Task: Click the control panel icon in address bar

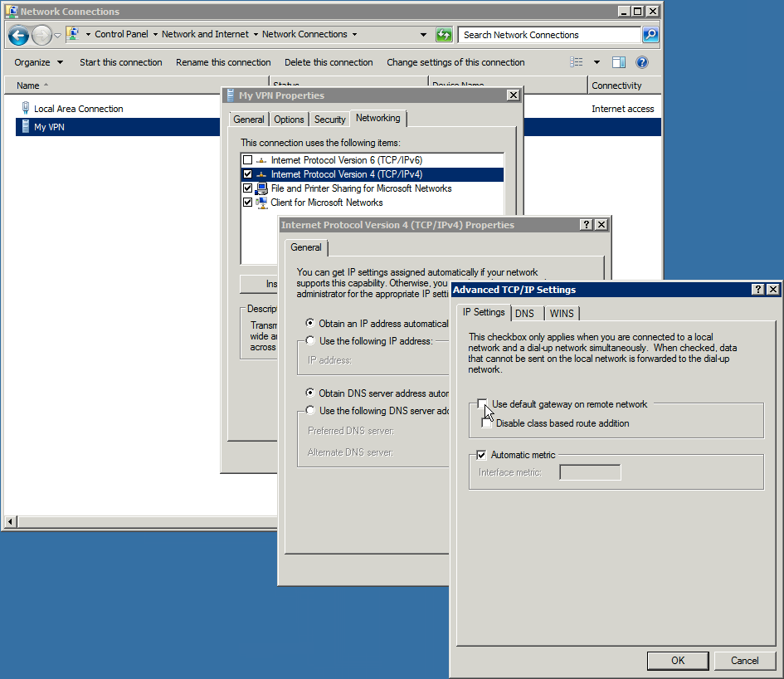Action: 73,34
